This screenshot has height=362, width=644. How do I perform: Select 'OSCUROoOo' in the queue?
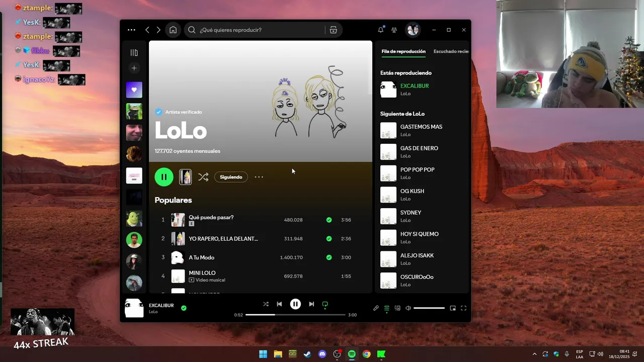click(x=423, y=281)
